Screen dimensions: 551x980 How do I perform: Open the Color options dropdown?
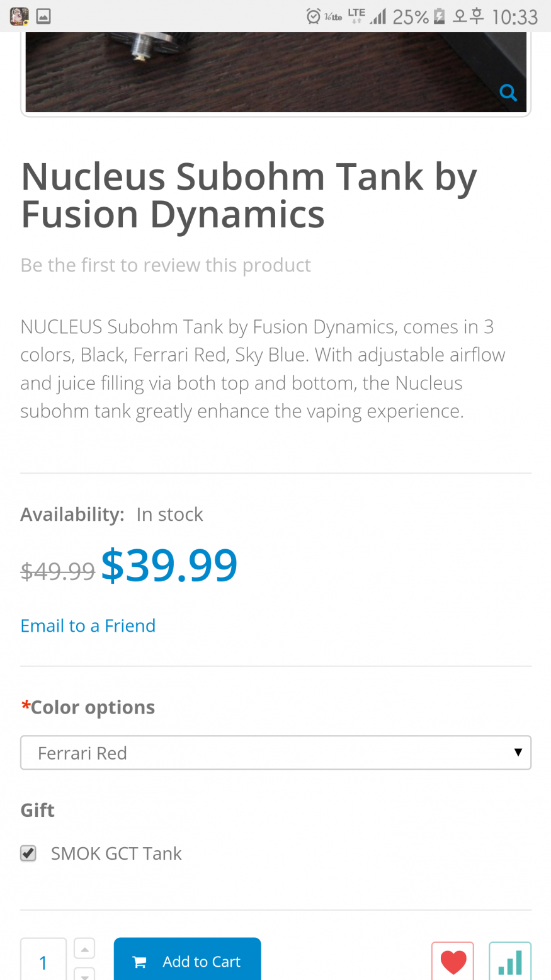(x=275, y=753)
